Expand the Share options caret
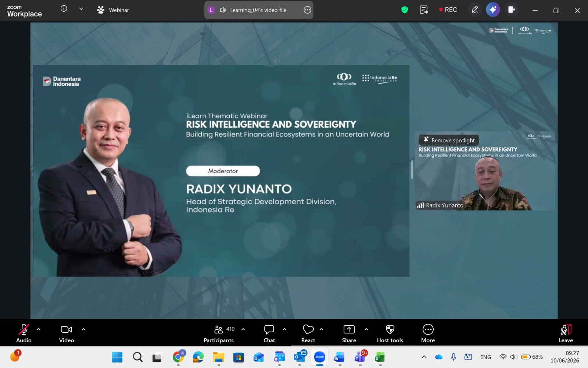This screenshot has height=368, width=588. pos(366,329)
